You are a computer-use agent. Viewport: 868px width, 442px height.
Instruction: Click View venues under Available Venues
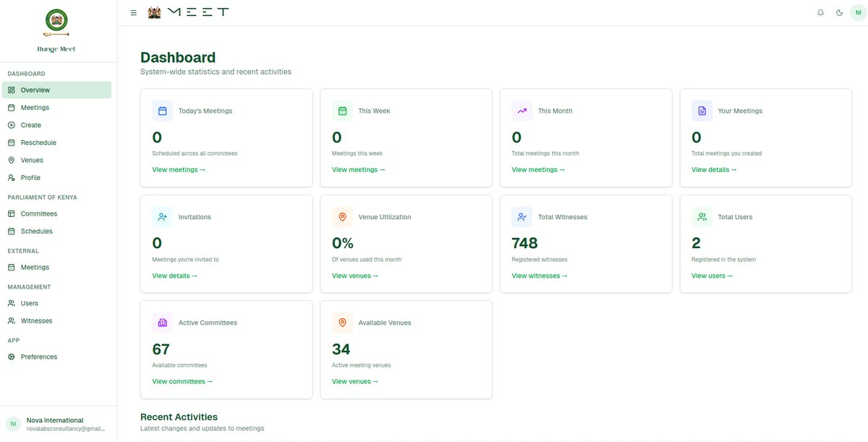(x=355, y=381)
